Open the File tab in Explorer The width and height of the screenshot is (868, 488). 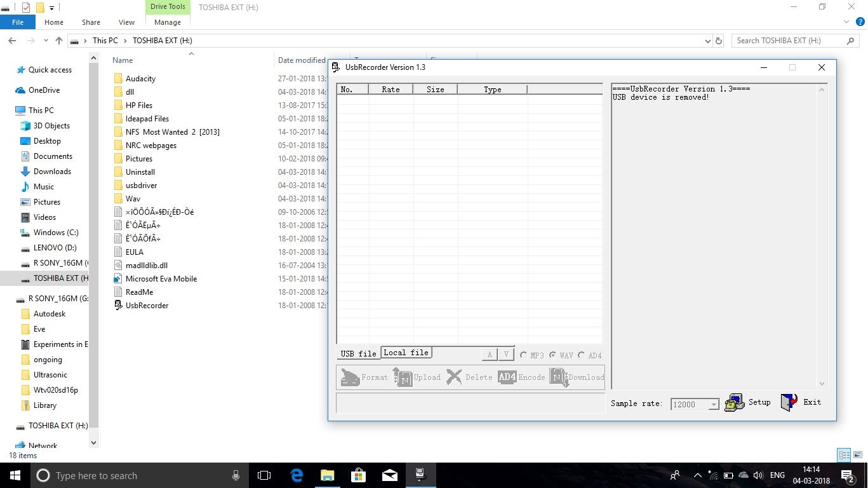tap(18, 22)
